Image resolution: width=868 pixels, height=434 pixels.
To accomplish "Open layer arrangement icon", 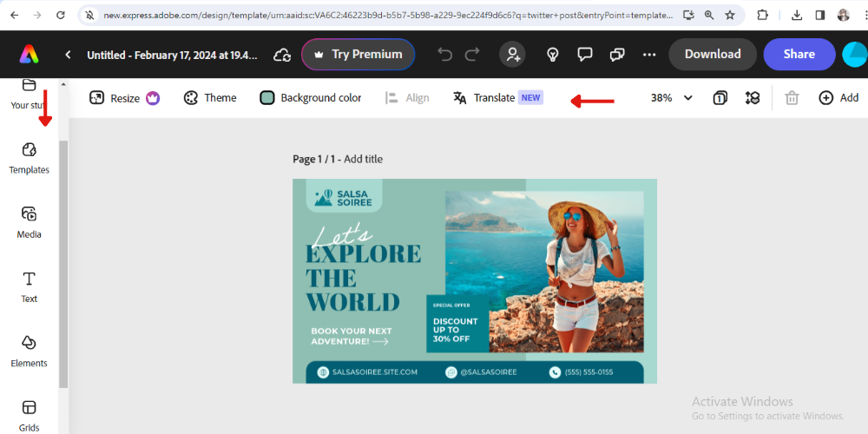I will 753,98.
